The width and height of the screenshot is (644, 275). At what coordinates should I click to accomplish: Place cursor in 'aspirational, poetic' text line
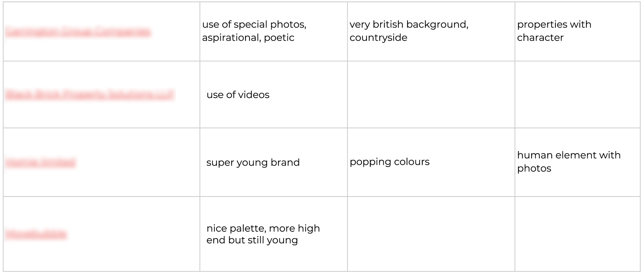coord(248,38)
